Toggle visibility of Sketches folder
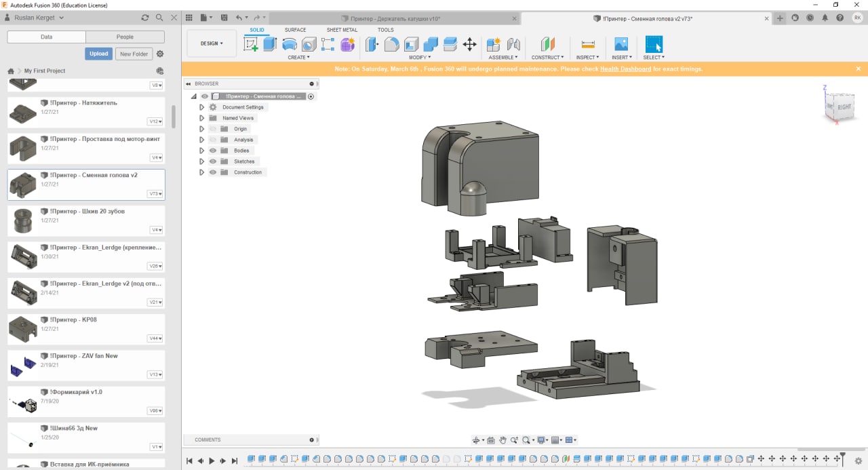868x470 pixels. click(x=213, y=161)
